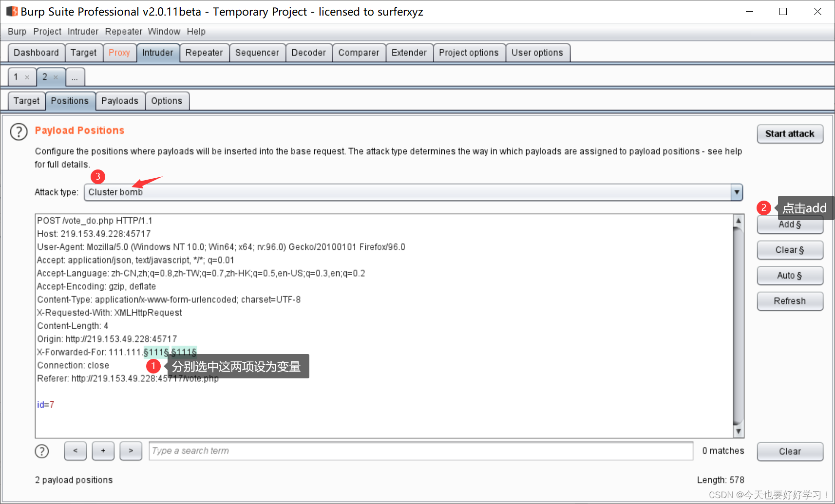The width and height of the screenshot is (835, 504).
Task: Click the Start attack button
Action: [x=790, y=134]
